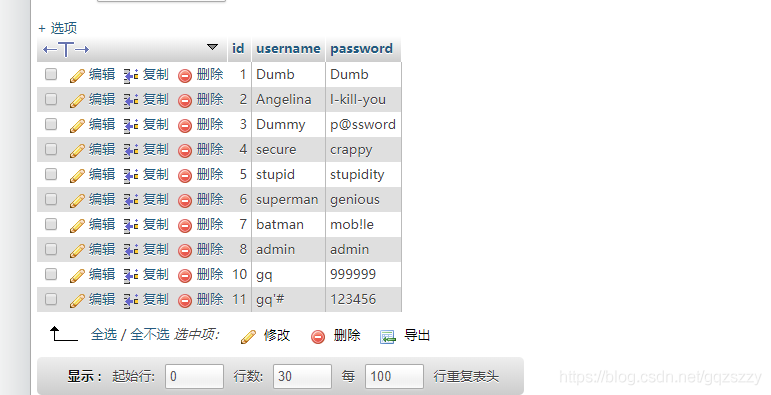771x395 pixels.
Task: Click the red delete icon for Angelina row
Action: [185, 101]
